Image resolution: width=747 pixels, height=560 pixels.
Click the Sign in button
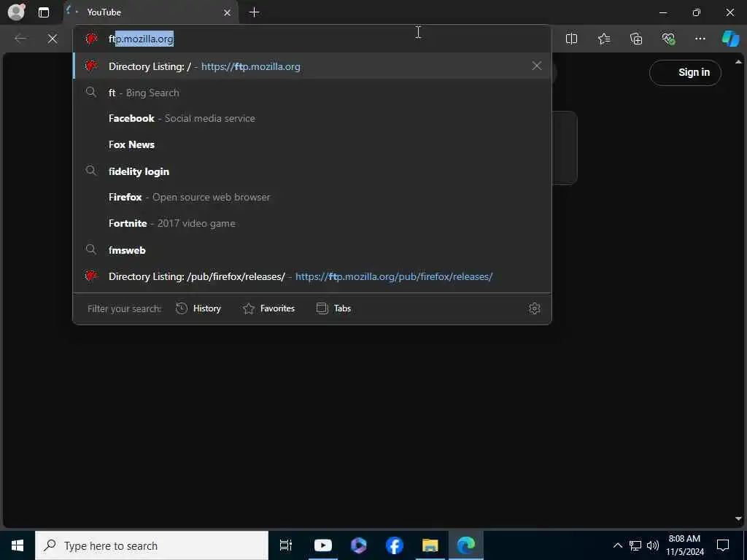685,72
